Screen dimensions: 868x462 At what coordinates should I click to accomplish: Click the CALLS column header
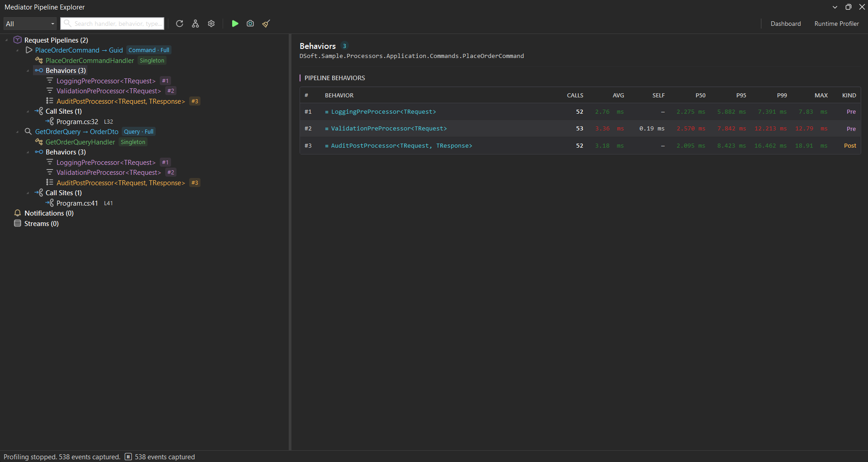(x=575, y=95)
